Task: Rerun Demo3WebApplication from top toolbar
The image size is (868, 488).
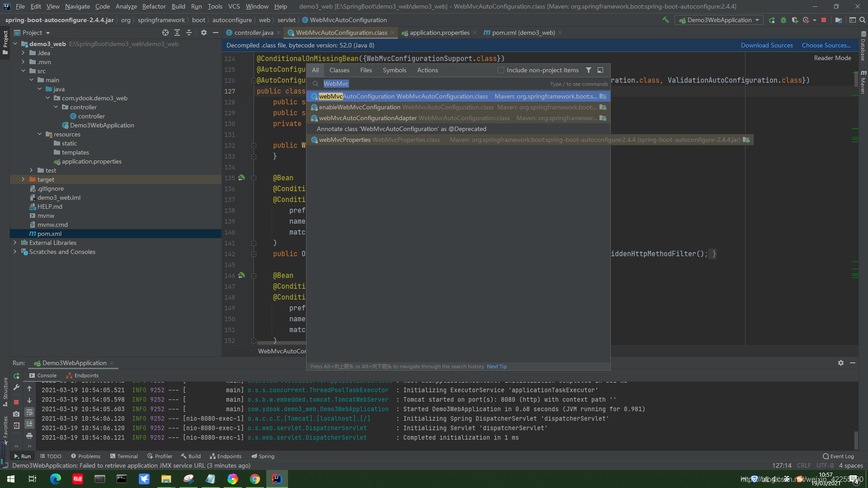Action: [772, 20]
